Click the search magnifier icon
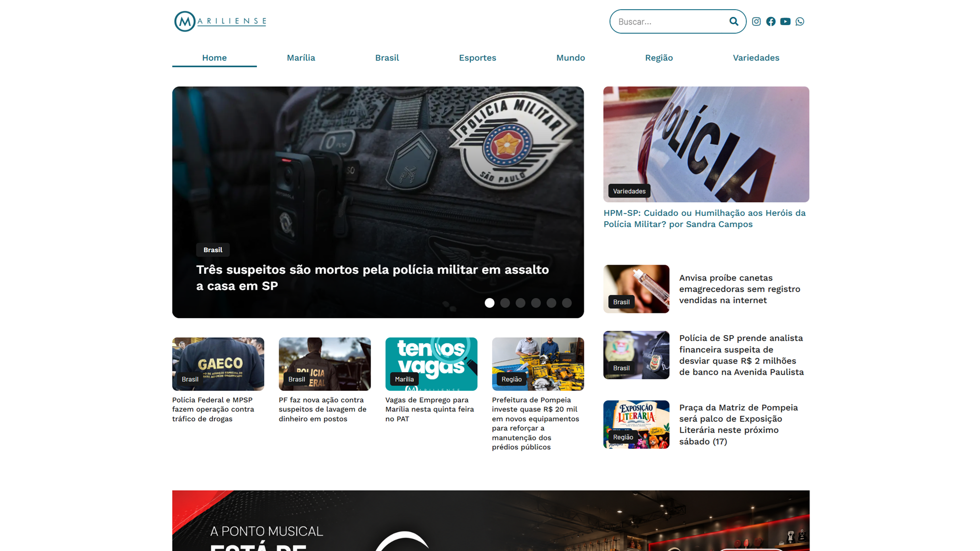Viewport: 980px width, 551px height. [733, 21]
